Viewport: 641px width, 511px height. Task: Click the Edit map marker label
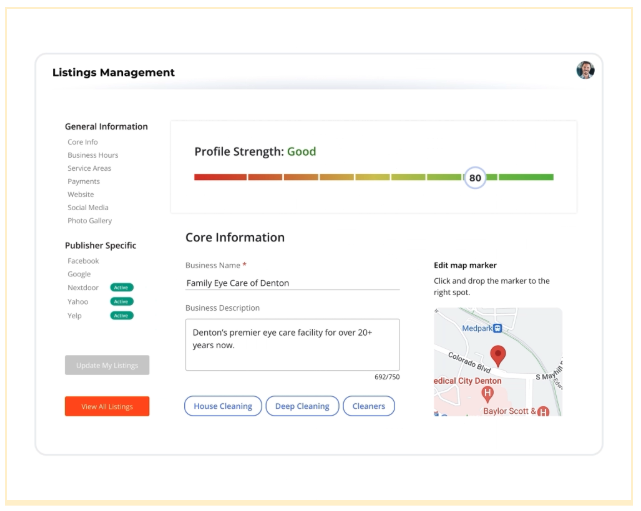[465, 265]
